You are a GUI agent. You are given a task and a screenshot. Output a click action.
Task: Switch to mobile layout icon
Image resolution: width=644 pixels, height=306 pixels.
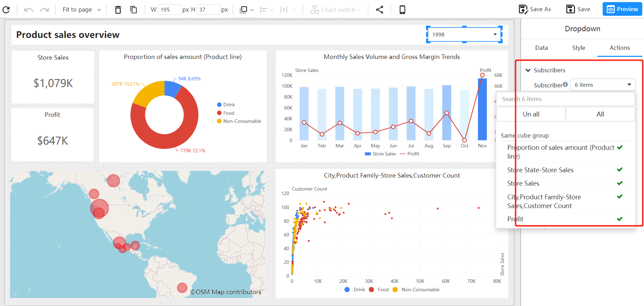point(402,9)
